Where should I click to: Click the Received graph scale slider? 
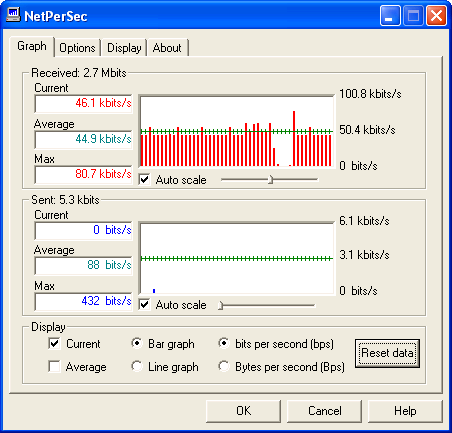coord(269,180)
